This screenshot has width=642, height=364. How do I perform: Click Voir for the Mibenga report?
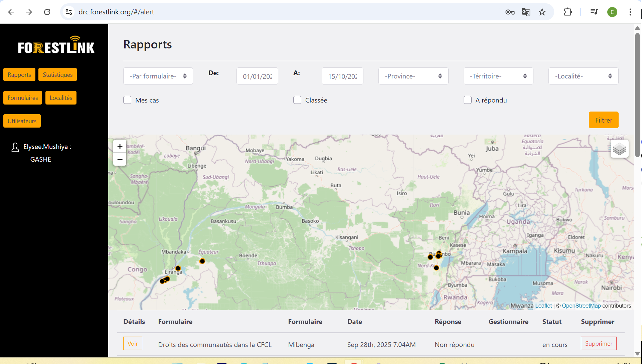[x=133, y=343]
